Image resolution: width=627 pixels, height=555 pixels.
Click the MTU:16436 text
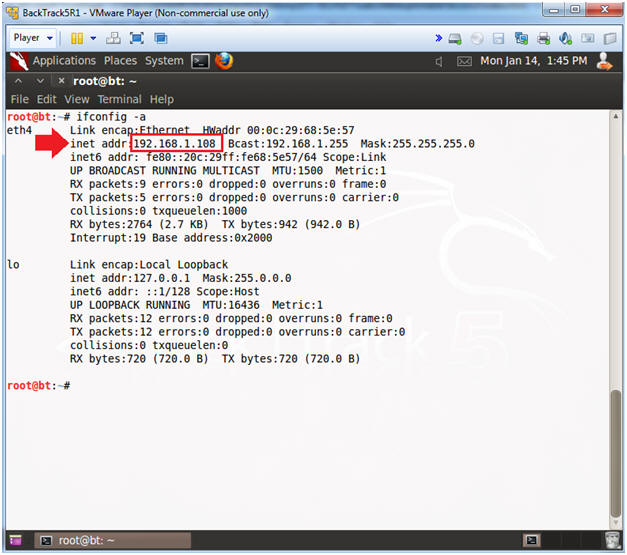click(231, 305)
